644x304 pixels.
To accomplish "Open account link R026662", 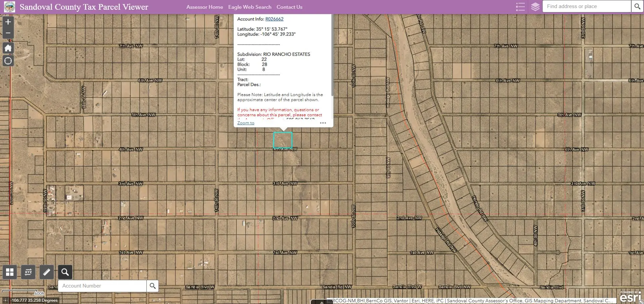I will coord(274,19).
